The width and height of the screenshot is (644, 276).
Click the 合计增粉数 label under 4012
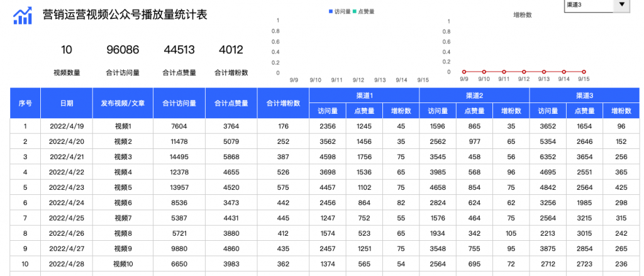(x=231, y=73)
